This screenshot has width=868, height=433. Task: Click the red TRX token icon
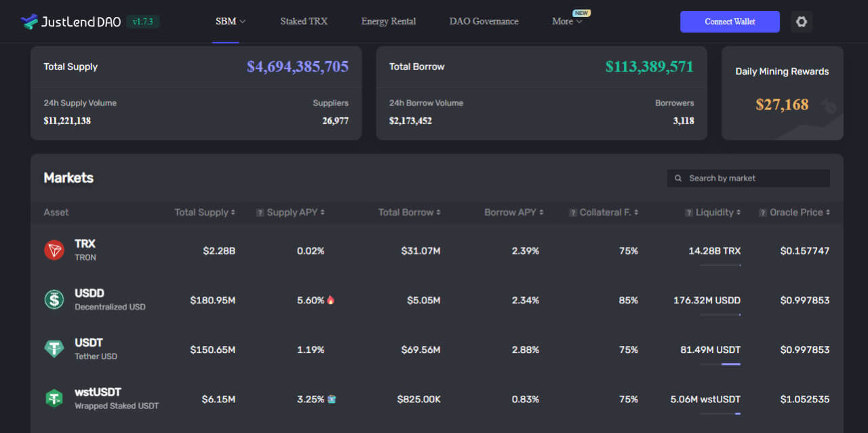pyautogui.click(x=54, y=250)
